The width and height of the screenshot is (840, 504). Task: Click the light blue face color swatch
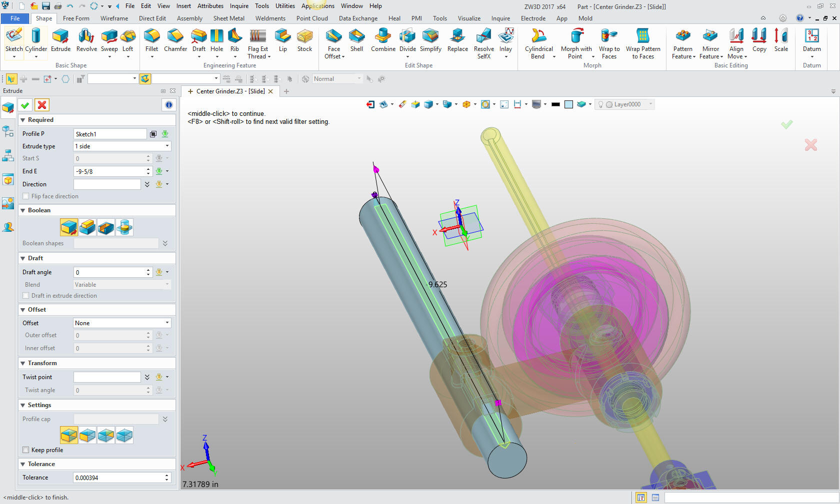coord(568,104)
